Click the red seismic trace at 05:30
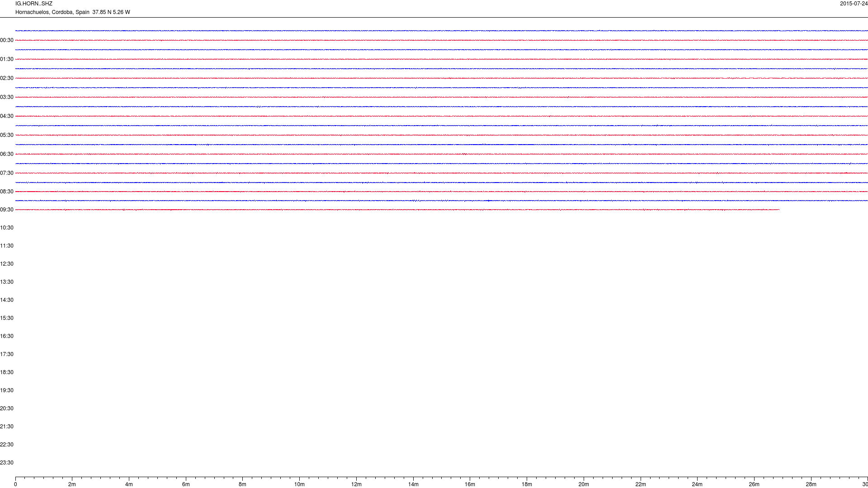Image resolution: width=868 pixels, height=488 pixels. pyautogui.click(x=442, y=135)
